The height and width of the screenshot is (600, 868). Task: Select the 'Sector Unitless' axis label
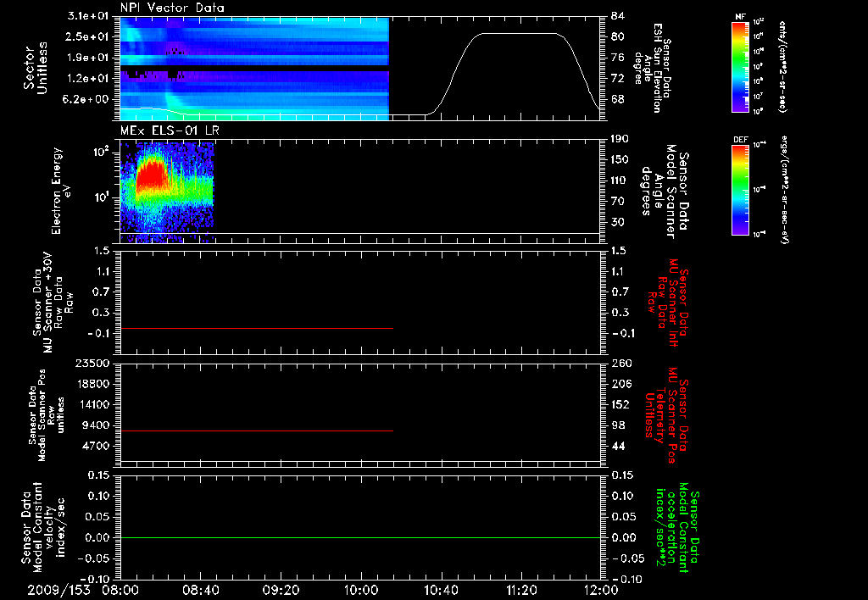(x=36, y=69)
